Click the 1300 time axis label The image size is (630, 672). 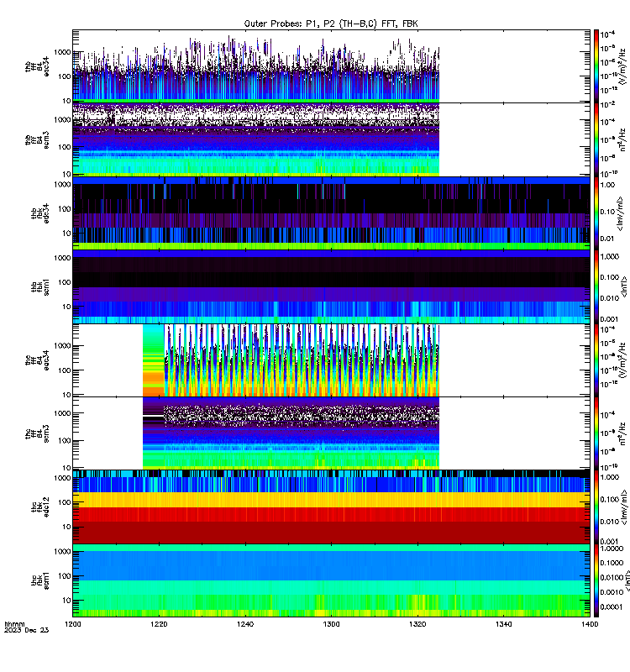[331, 624]
